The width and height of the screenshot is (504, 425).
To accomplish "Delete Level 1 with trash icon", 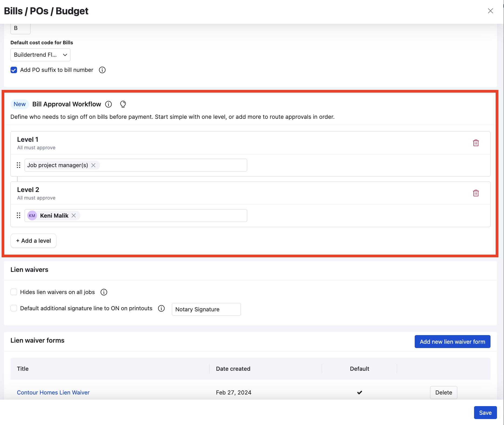I will coord(476,143).
